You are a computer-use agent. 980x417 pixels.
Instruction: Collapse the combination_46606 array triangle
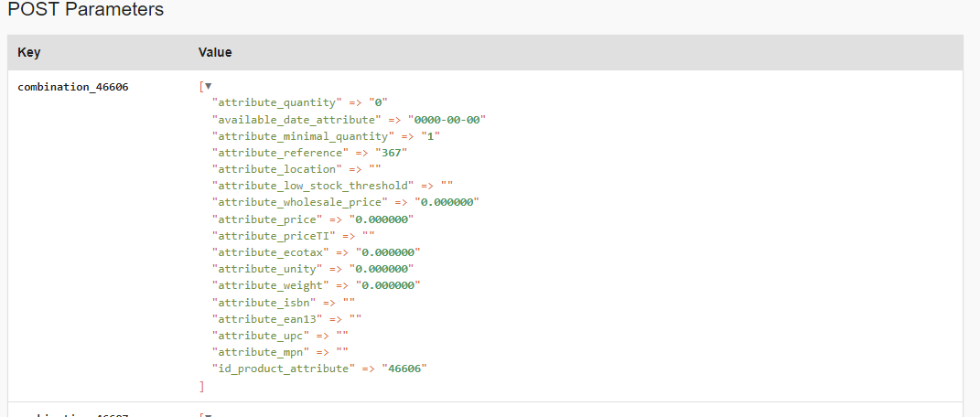point(209,86)
